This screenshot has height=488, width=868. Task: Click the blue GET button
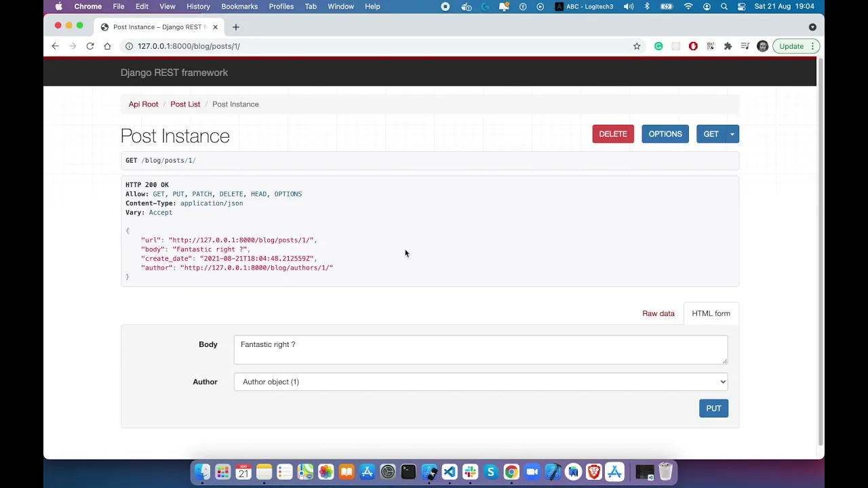click(x=711, y=134)
